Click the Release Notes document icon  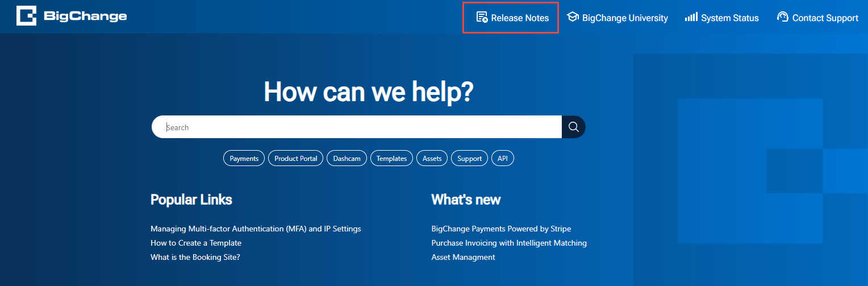tap(482, 17)
